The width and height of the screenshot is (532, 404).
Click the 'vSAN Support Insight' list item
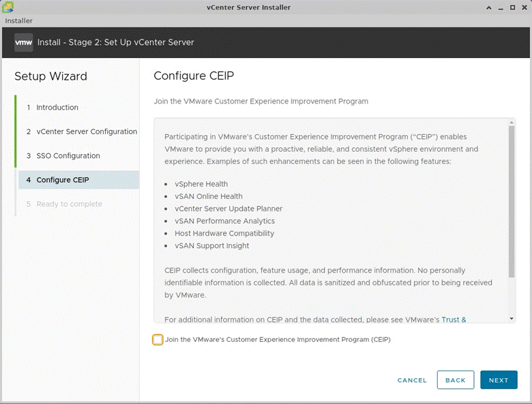[211, 246]
